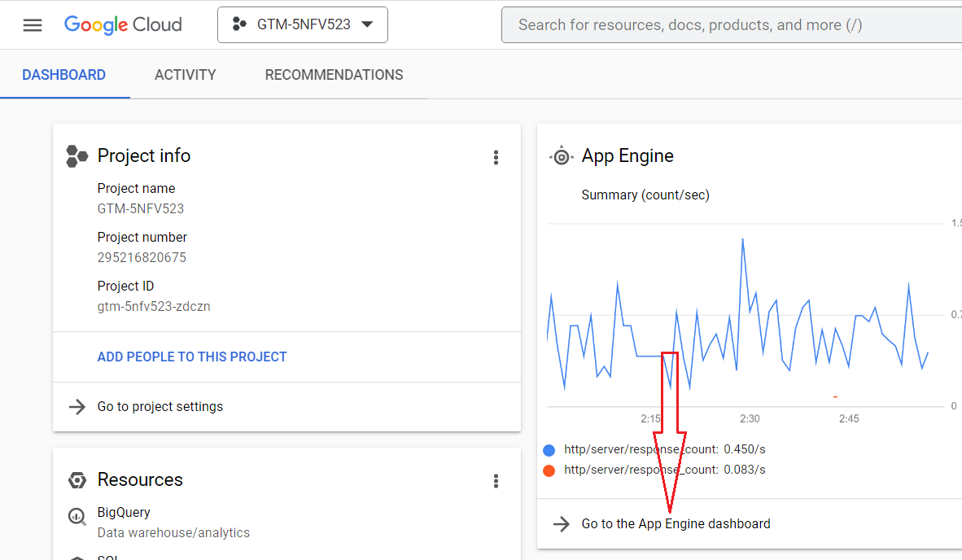Click the App Engine target icon

click(x=562, y=156)
